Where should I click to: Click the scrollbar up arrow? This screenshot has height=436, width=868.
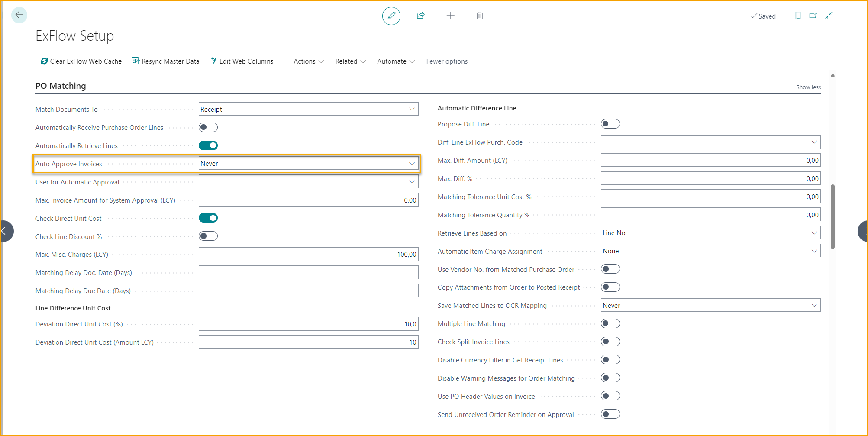tap(833, 75)
